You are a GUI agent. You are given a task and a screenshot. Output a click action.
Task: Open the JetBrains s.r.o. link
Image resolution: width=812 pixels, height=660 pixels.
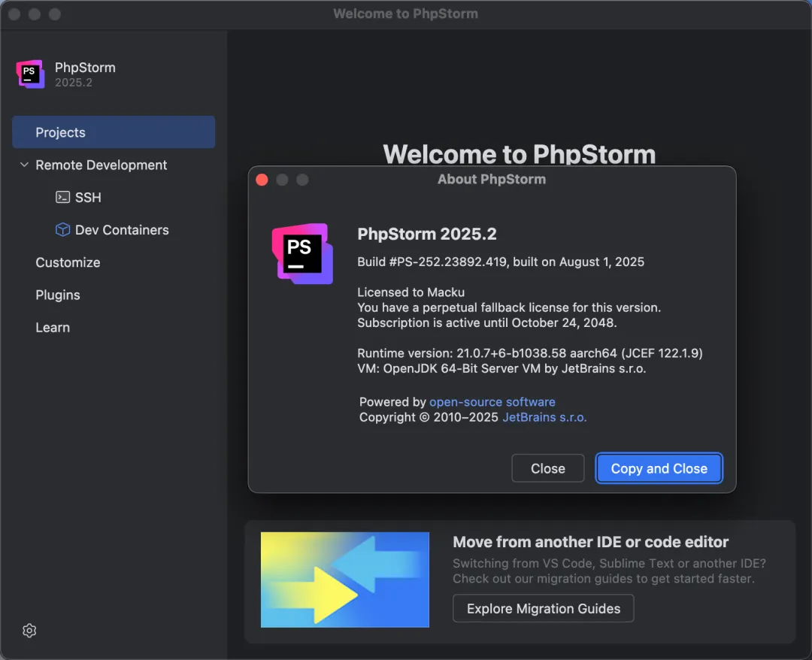tap(544, 417)
